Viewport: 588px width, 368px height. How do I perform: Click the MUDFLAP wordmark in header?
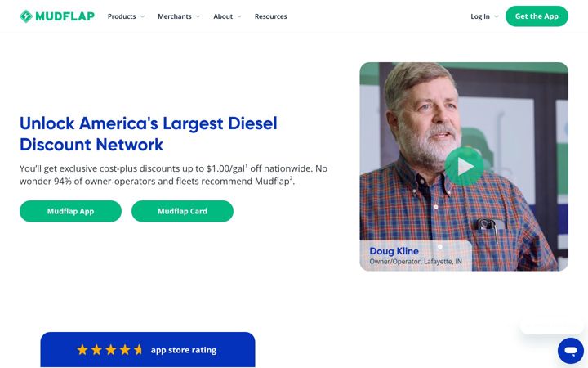pyautogui.click(x=65, y=16)
